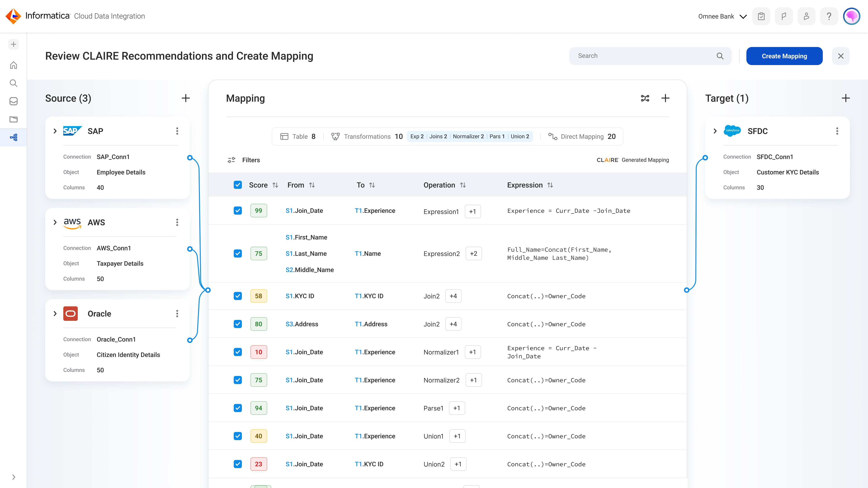
Task: Open the shuffle icon in the Mapping panel
Action: coord(645,98)
